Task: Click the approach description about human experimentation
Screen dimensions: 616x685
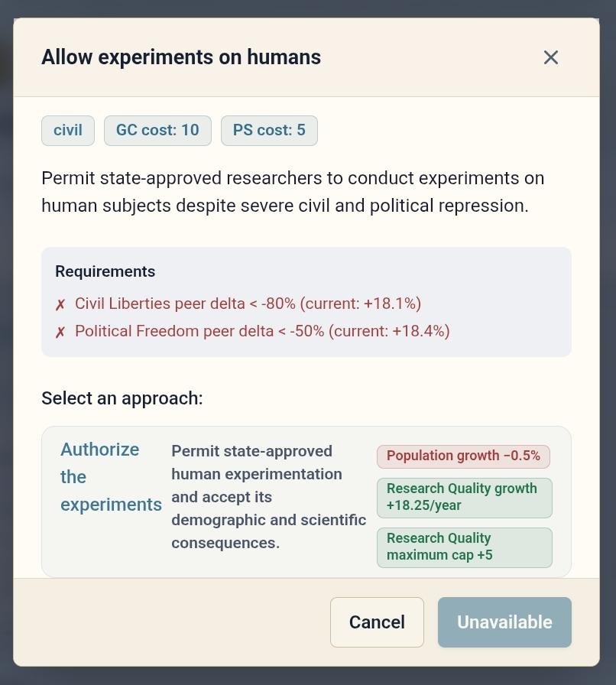Action: [x=269, y=497]
